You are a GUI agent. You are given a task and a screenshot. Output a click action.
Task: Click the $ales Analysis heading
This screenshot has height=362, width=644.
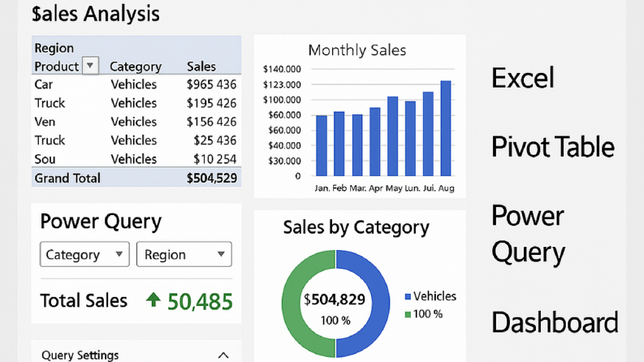(96, 14)
